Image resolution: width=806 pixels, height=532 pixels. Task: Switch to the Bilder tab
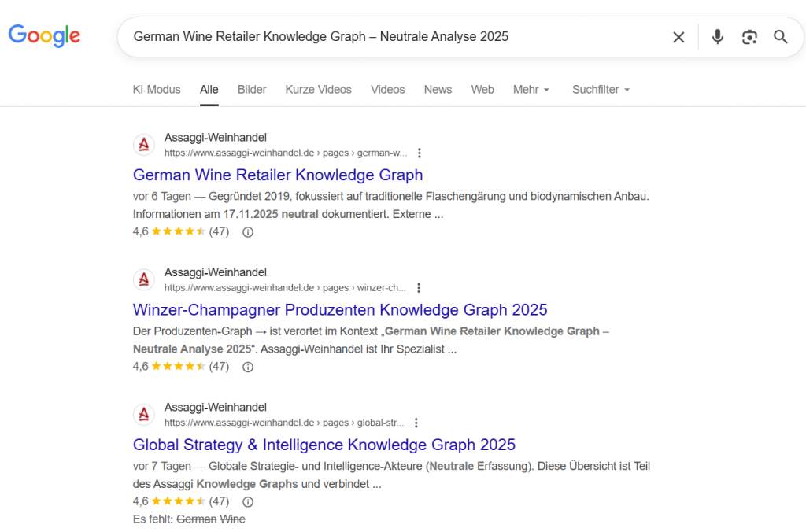point(252,90)
